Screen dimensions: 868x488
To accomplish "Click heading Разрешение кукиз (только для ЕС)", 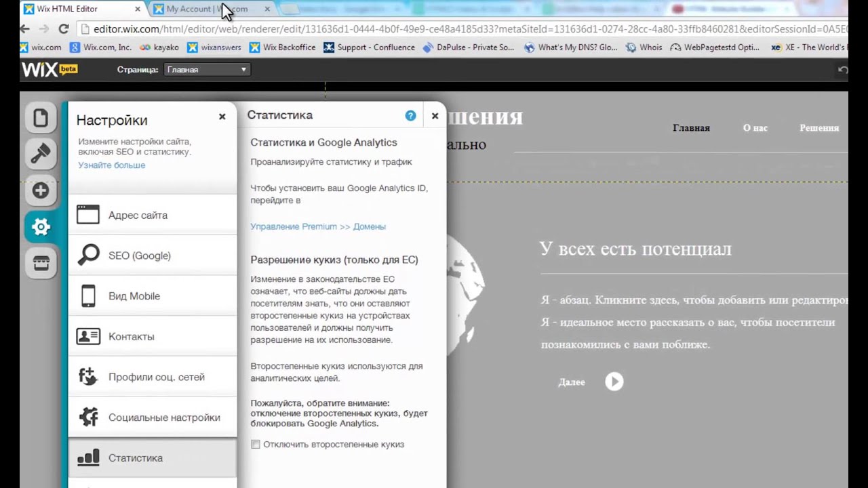I will [334, 260].
